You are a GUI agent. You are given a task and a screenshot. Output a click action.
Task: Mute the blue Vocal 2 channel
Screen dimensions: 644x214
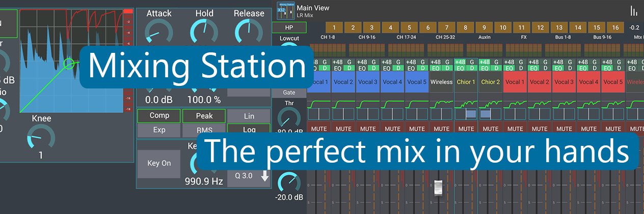coord(343,127)
